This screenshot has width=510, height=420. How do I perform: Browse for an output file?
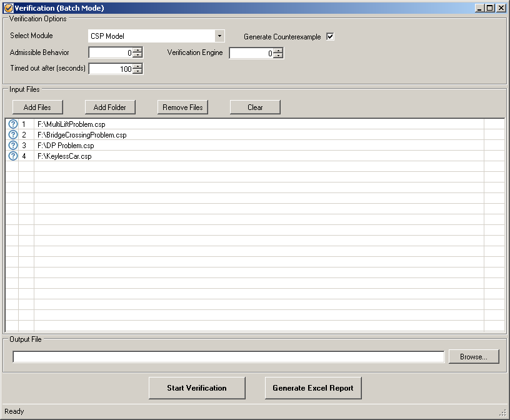click(473, 357)
